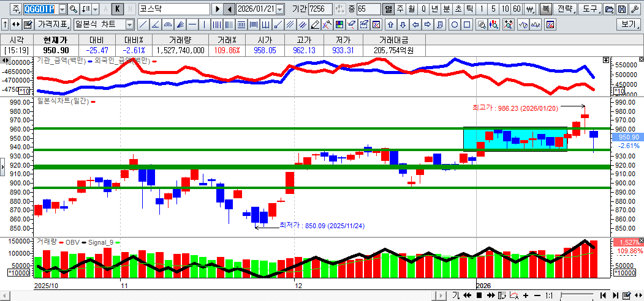This screenshot has width=644, height=301.
Task: Open the 도구 menu
Action: 590,9
